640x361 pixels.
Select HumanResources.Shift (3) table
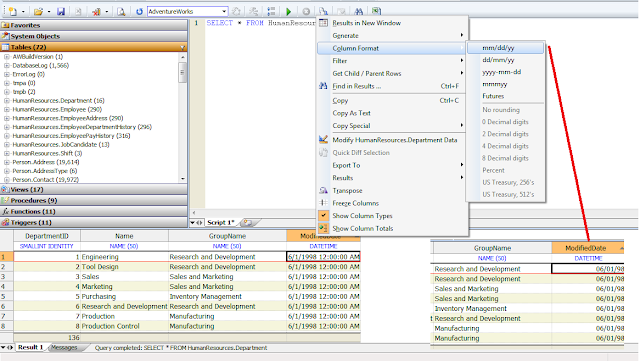tap(47, 154)
